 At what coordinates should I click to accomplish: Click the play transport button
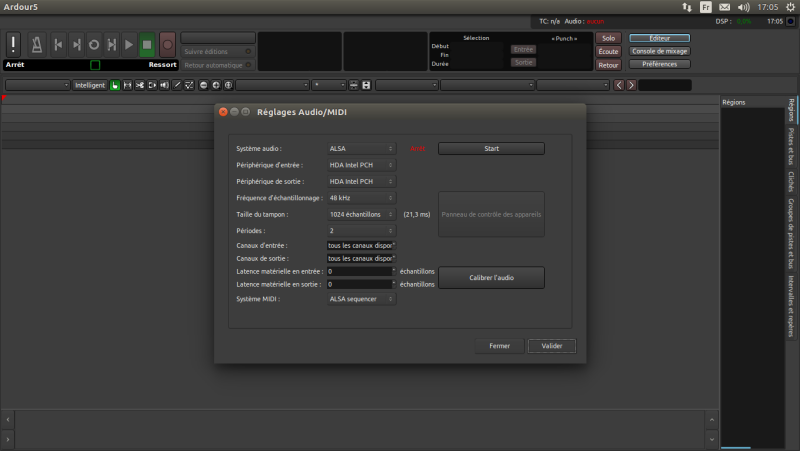tap(129, 44)
